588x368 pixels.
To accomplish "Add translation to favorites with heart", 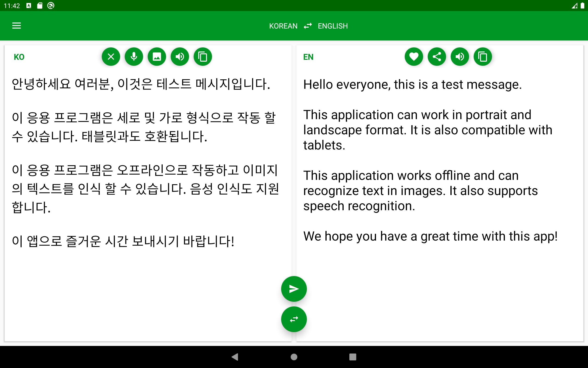I will tap(414, 57).
